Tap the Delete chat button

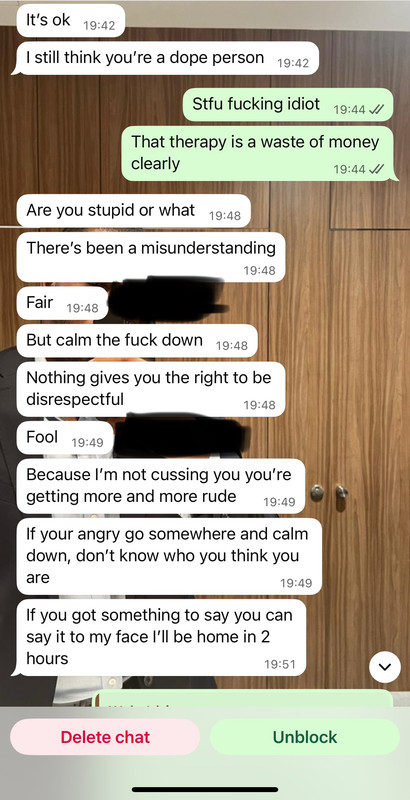coord(105,737)
